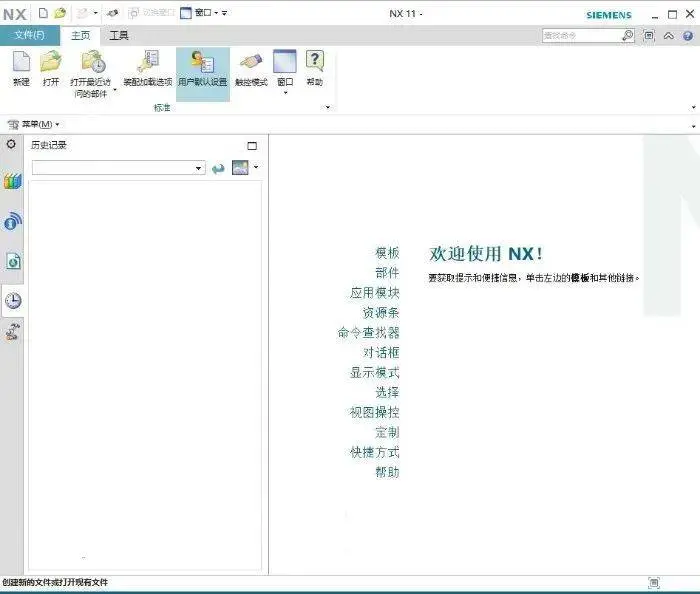700x594 pixels.
Task: Click the 欢迎使用 NX! heading
Action: click(486, 254)
